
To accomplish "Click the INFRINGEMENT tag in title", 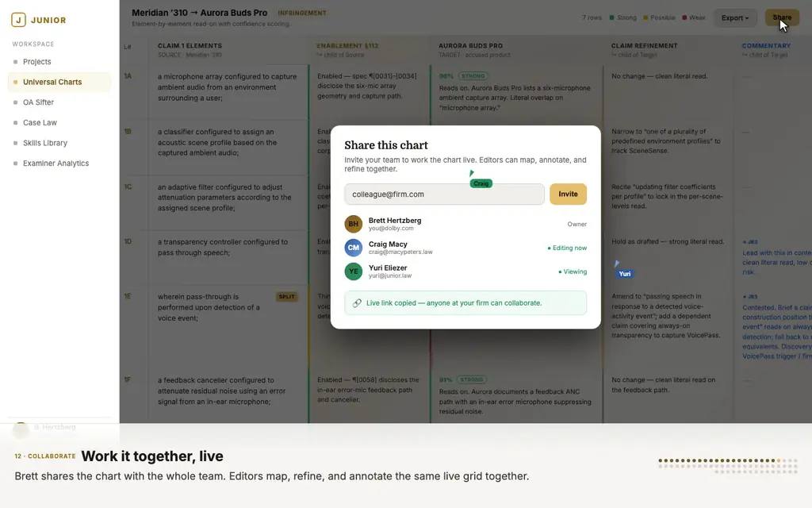I will 302,13.
